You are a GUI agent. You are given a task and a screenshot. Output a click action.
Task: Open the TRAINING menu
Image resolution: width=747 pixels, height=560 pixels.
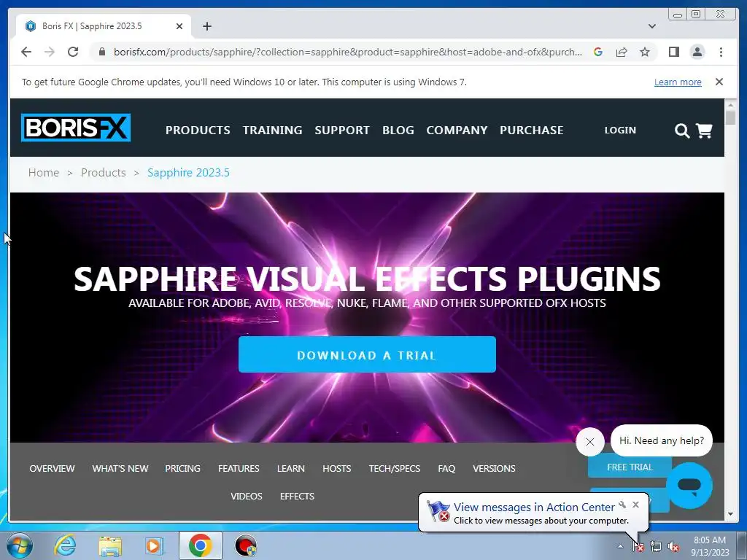273,130
